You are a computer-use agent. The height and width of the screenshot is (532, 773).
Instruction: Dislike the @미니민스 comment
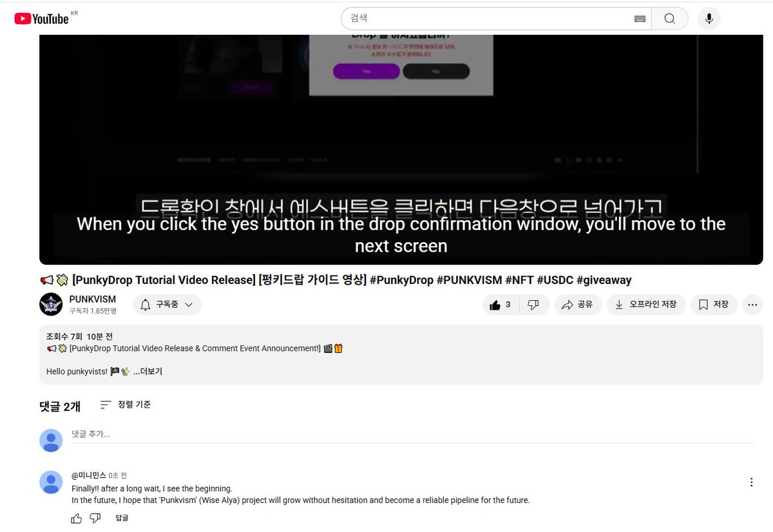click(x=95, y=518)
